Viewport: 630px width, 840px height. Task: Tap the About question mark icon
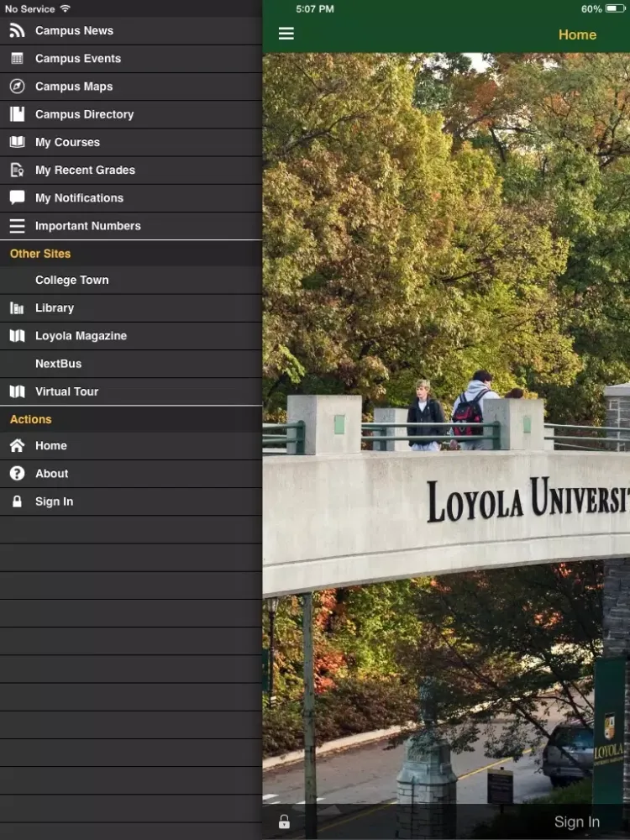point(17,474)
